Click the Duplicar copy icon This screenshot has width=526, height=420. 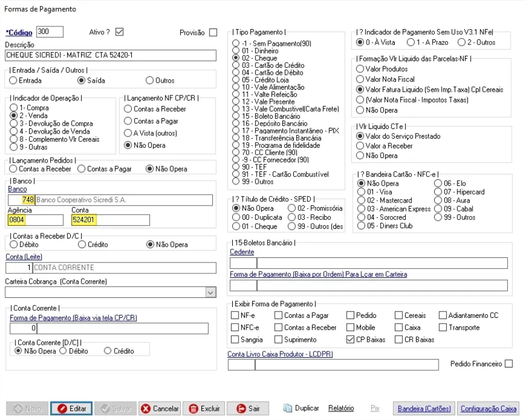point(288,408)
